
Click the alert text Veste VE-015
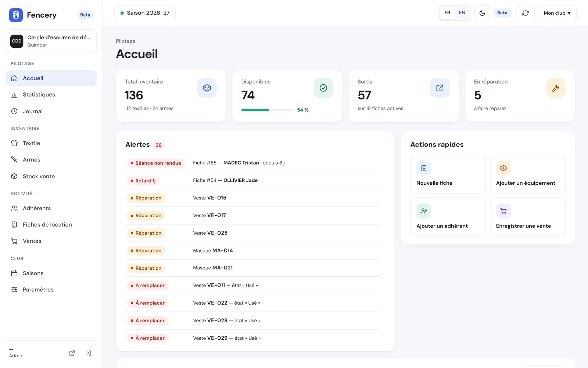(x=210, y=198)
